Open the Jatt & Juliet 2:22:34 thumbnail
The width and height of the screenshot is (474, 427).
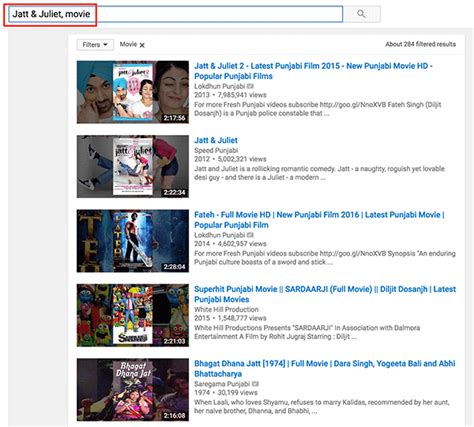(x=133, y=166)
